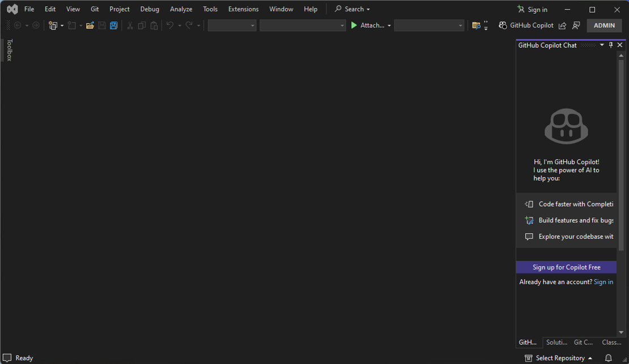
Task: Click the Find in Files folder icon
Action: 476,25
